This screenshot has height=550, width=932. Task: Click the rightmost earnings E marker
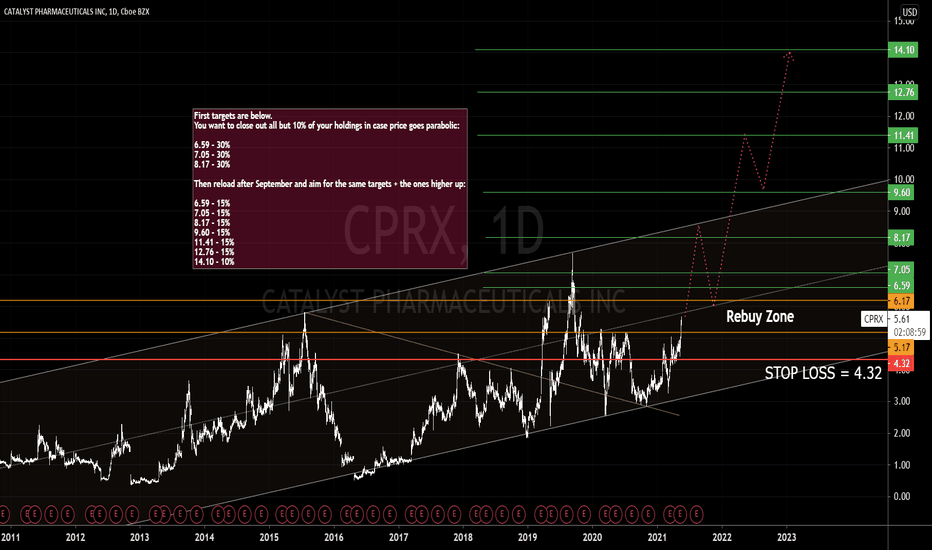[696, 513]
